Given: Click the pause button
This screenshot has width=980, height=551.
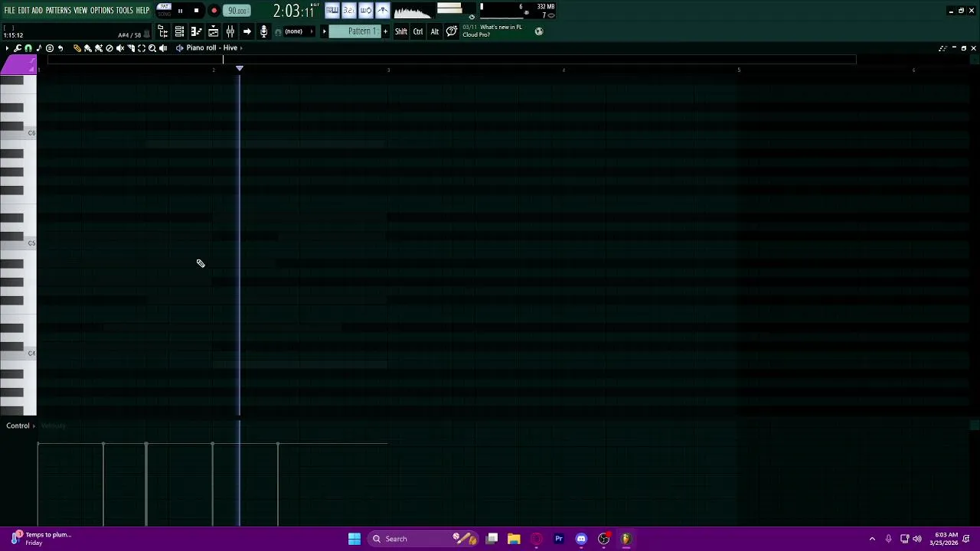Looking at the screenshot, I should click(180, 11).
